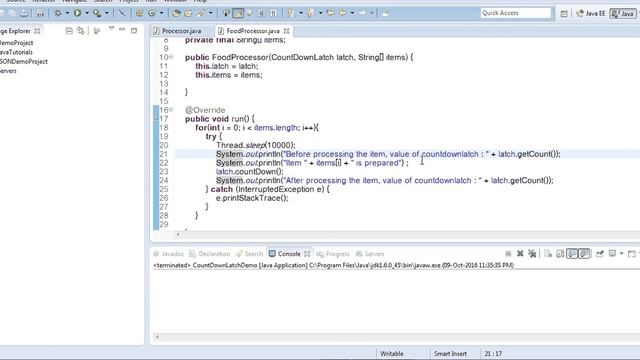Switch to the Java perspective
Screen dimensions: 640x360
(x=622, y=13)
